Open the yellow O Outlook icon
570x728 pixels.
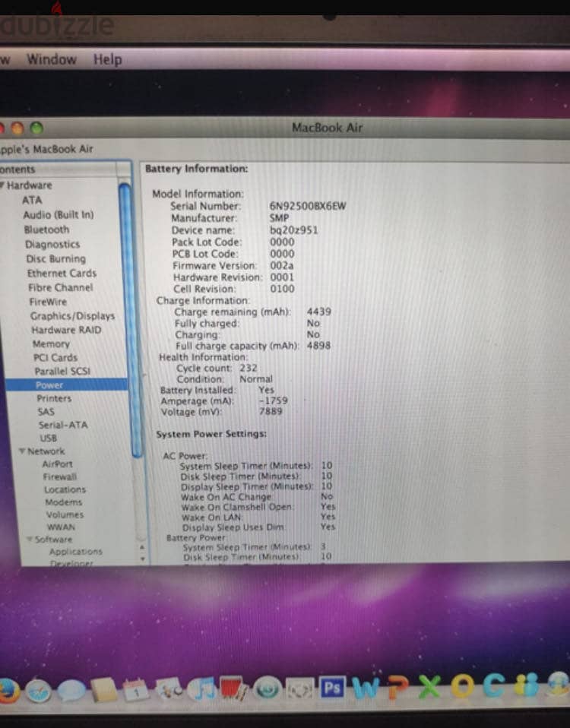click(462, 685)
